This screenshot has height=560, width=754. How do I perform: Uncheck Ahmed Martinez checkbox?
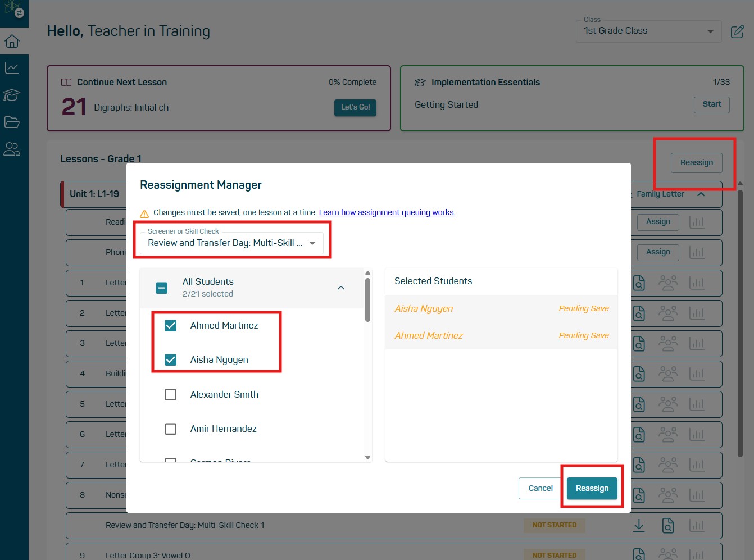click(171, 326)
